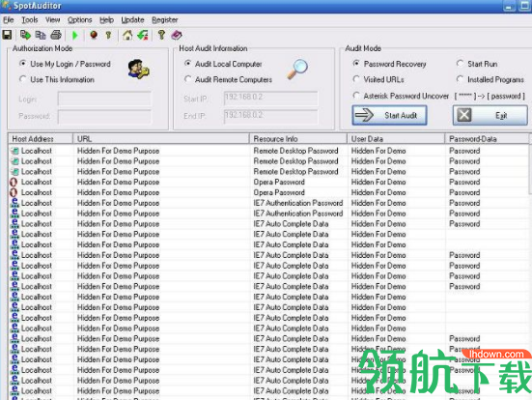This screenshot has height=400, width=532.
Task: Open the View menu
Action: (52, 20)
